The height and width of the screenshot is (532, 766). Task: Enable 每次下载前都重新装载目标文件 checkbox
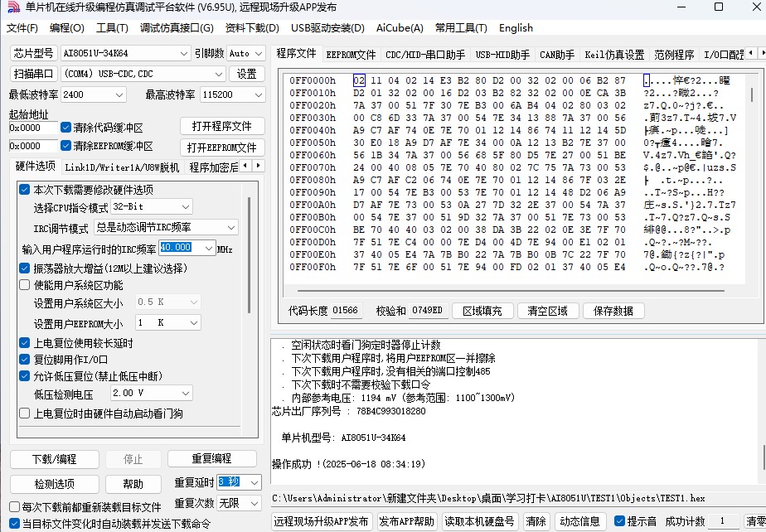(15, 506)
